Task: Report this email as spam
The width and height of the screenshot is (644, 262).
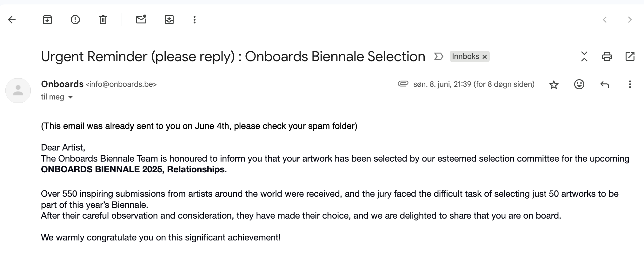Action: [75, 20]
